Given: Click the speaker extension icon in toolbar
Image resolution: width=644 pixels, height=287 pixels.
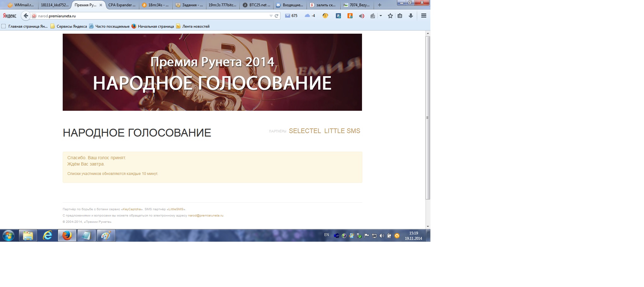Looking at the screenshot, I should [361, 16].
